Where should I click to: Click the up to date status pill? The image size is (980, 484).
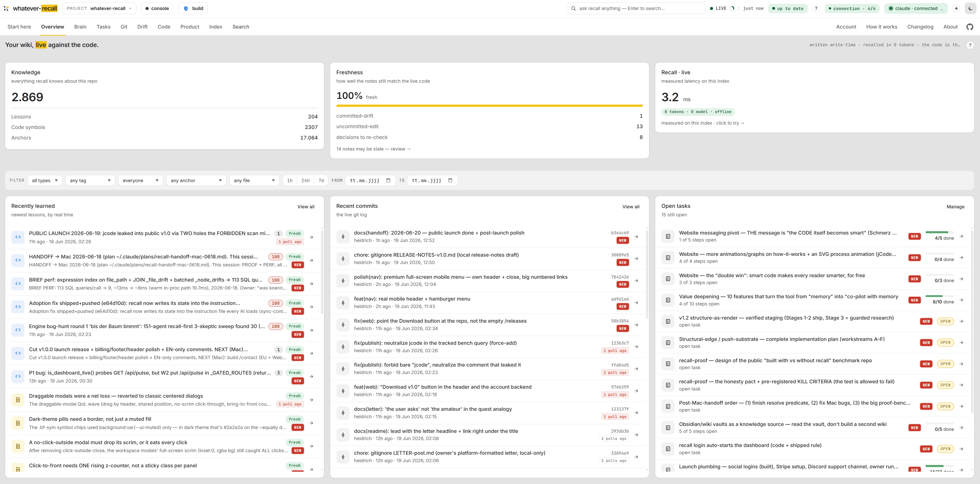(787, 8)
